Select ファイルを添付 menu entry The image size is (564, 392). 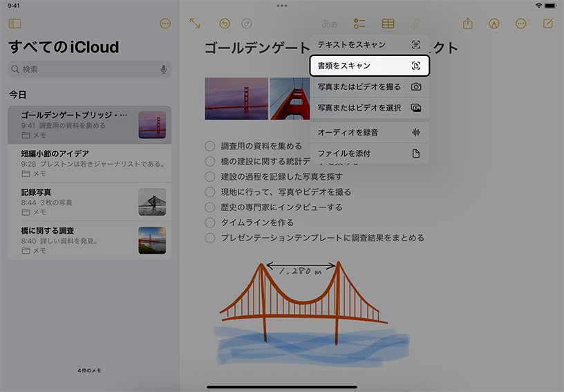(369, 153)
